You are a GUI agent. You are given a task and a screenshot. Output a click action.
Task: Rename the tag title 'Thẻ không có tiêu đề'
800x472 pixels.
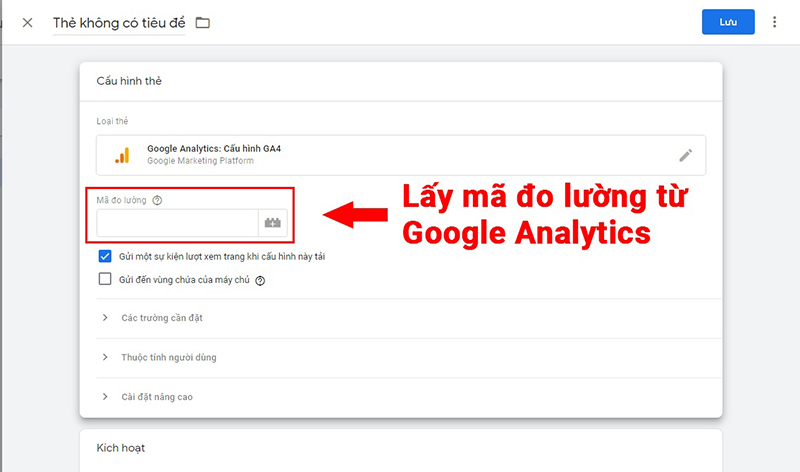tap(119, 23)
